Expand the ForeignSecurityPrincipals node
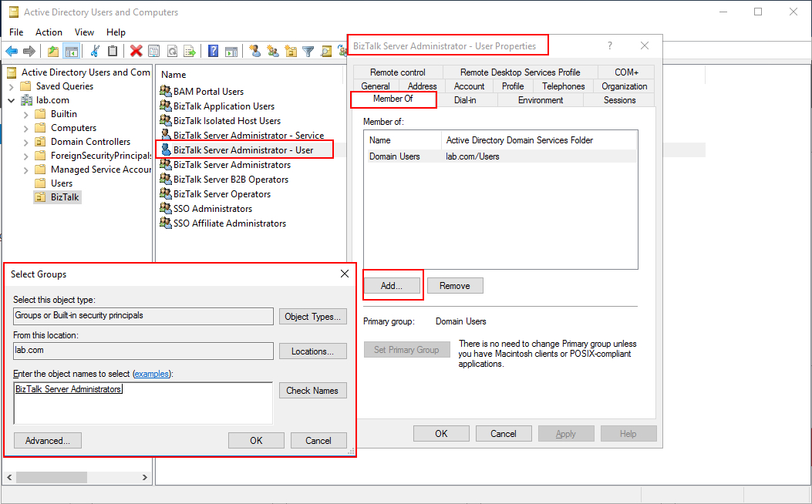812x504 pixels. [26, 156]
